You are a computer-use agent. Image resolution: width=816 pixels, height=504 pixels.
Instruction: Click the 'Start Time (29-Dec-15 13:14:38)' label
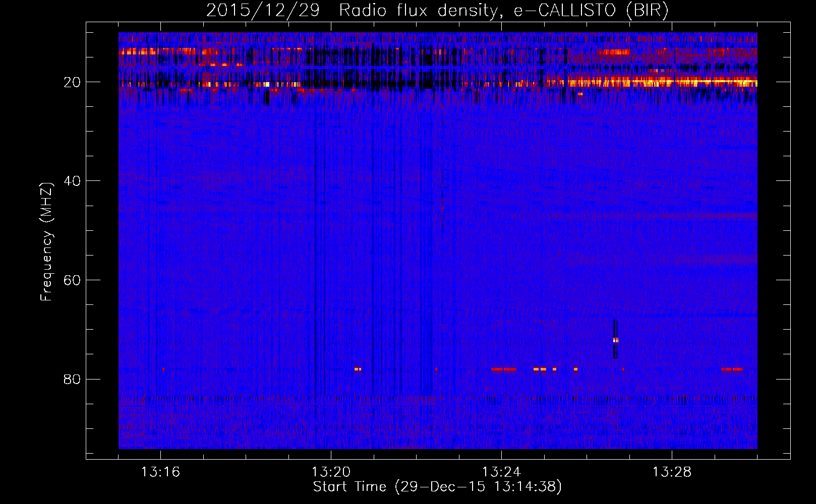click(x=437, y=487)
